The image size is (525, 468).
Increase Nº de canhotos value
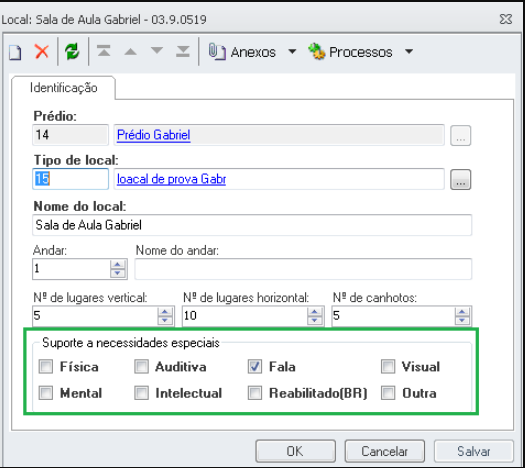click(x=462, y=312)
